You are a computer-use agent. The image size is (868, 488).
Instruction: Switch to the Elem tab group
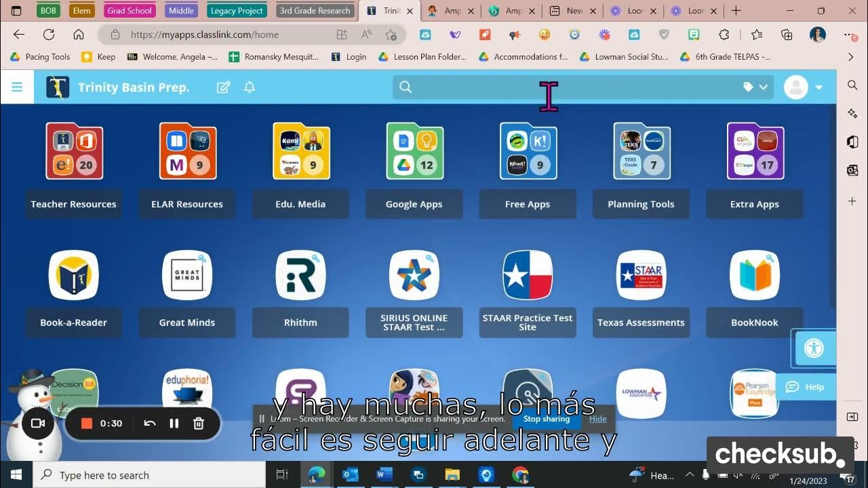point(82,11)
